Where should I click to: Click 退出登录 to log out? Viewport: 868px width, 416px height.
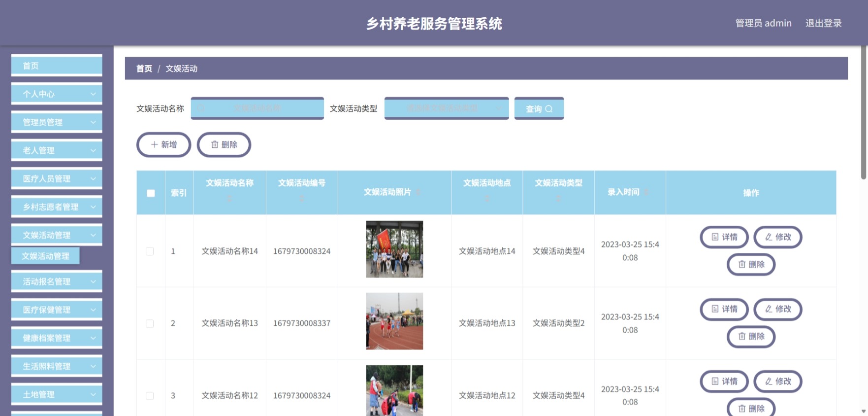tap(823, 23)
